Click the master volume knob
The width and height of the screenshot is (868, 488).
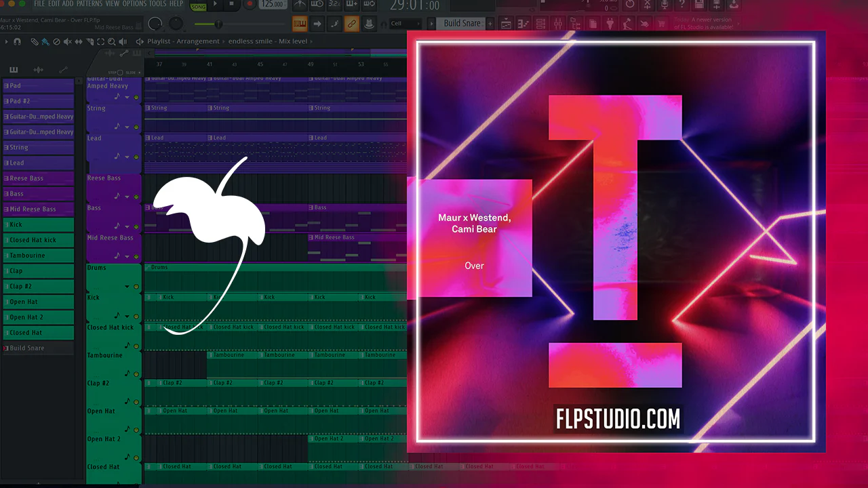click(155, 24)
